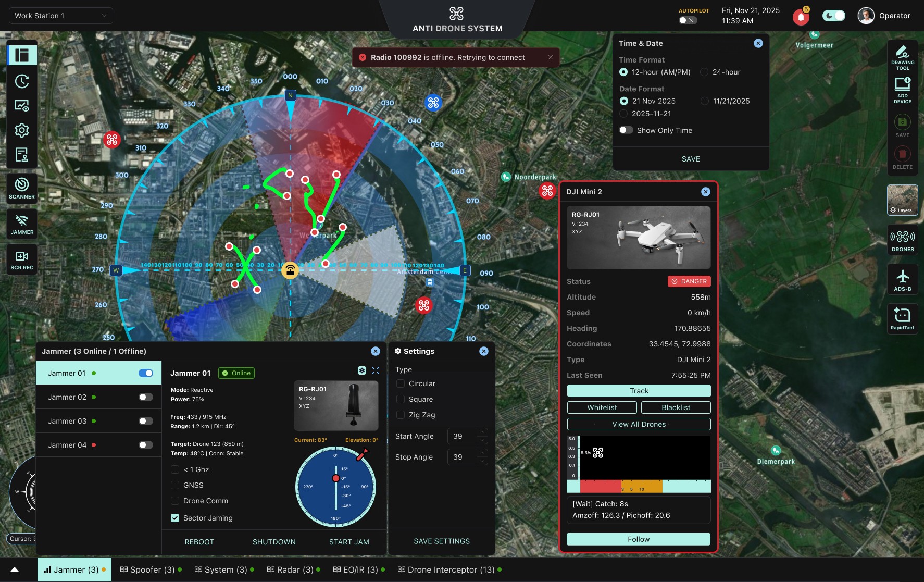924x582 pixels.
Task: Open the layout panel icon in left sidebar
Action: pos(22,55)
